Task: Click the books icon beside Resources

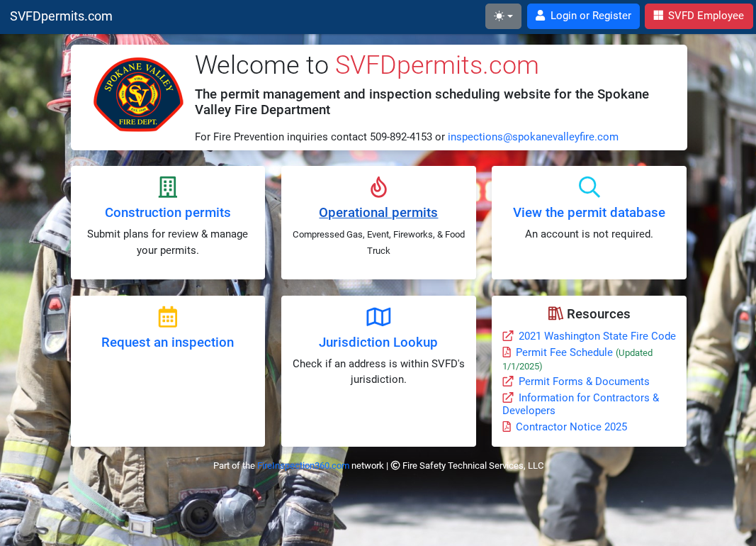Action: click(555, 313)
